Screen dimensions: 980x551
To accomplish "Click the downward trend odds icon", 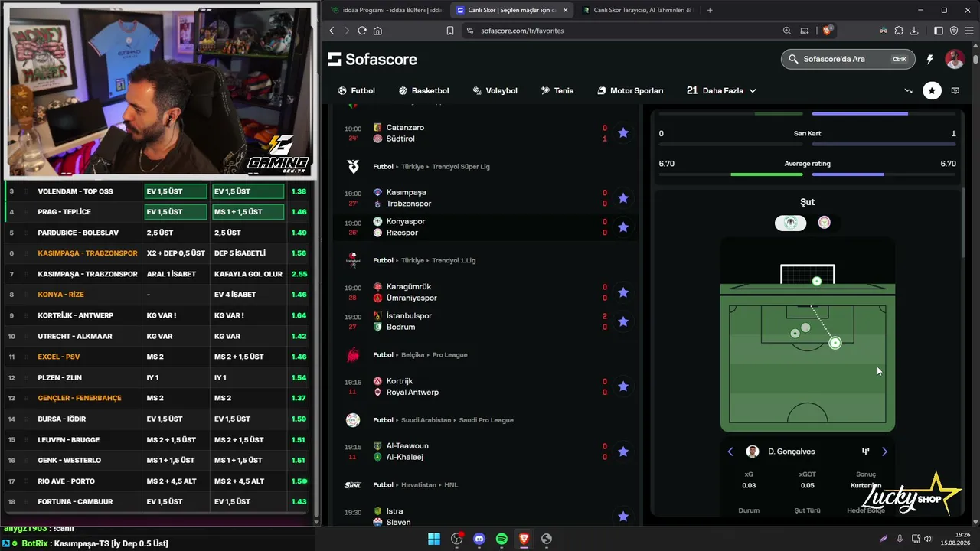I will pos(909,90).
